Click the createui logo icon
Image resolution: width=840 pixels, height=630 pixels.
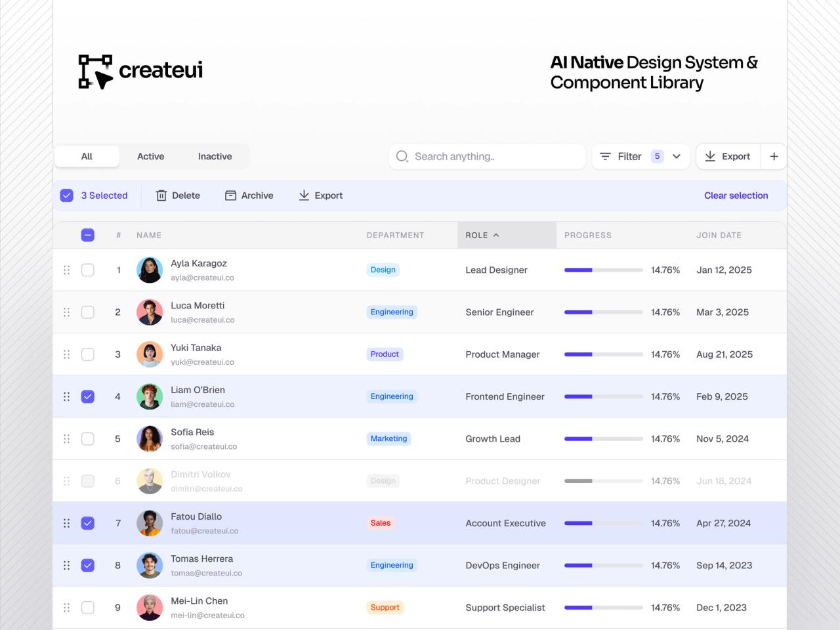[x=96, y=72]
